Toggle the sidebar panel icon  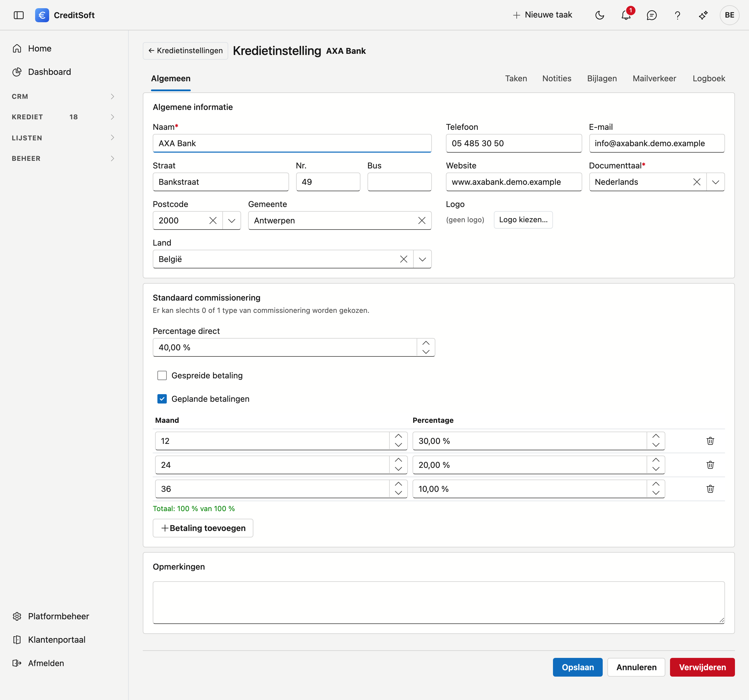[x=18, y=15]
